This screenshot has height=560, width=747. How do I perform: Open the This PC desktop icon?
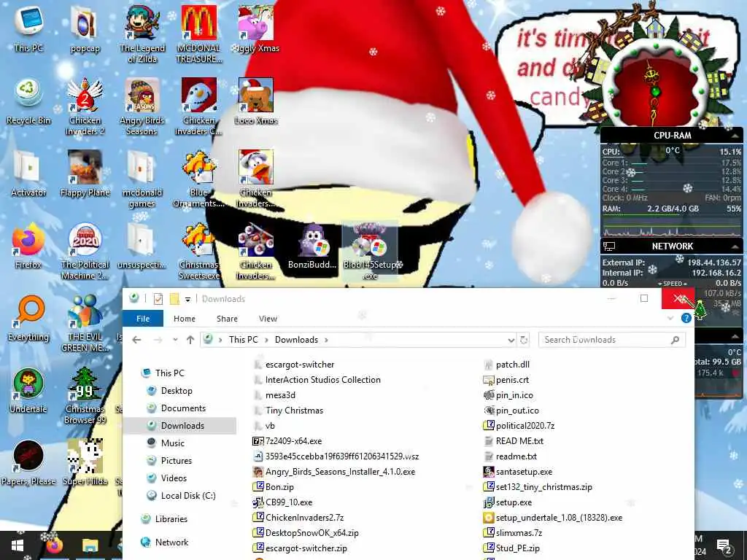tap(28, 29)
